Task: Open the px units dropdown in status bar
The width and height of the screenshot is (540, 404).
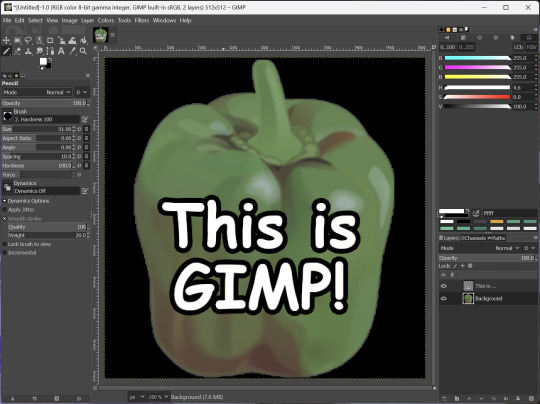Action: pos(137,397)
